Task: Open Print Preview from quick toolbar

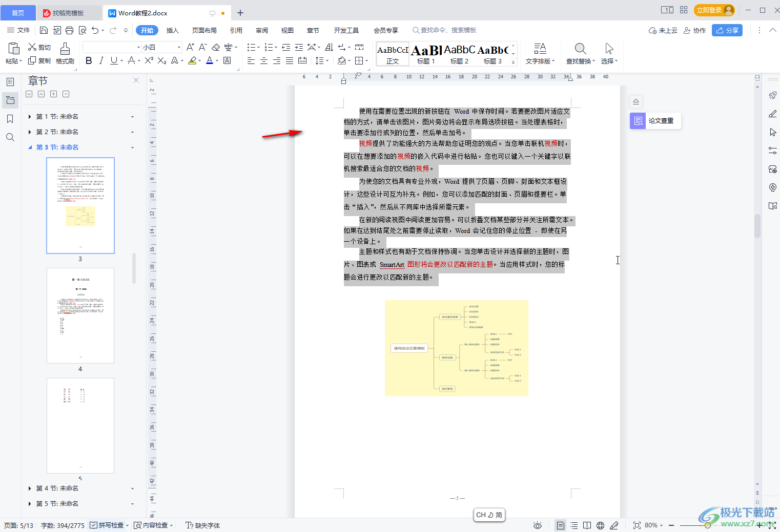Action: point(82,30)
